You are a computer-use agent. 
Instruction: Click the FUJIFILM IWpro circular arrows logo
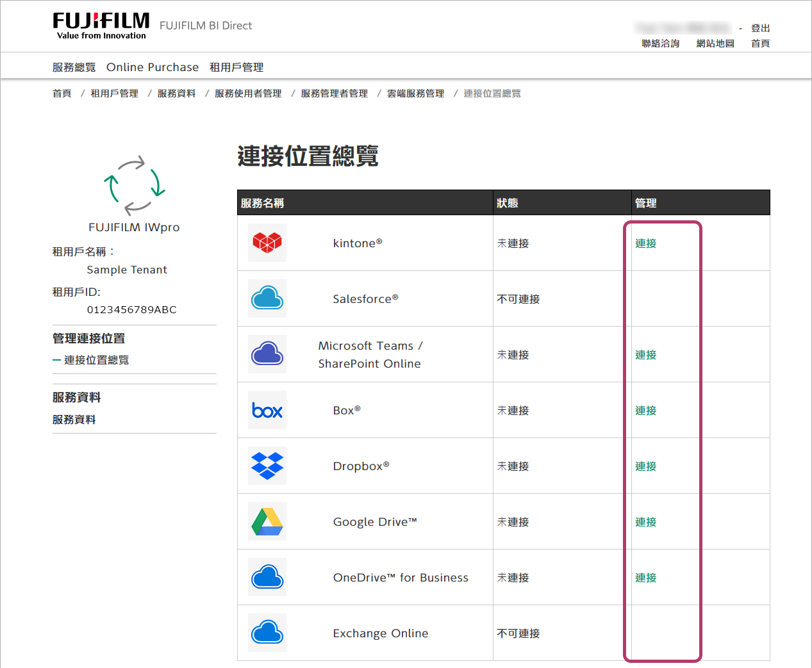pos(135,184)
